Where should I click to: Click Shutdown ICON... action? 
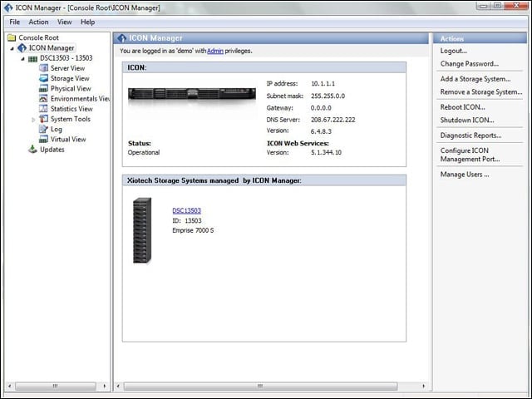click(x=467, y=120)
